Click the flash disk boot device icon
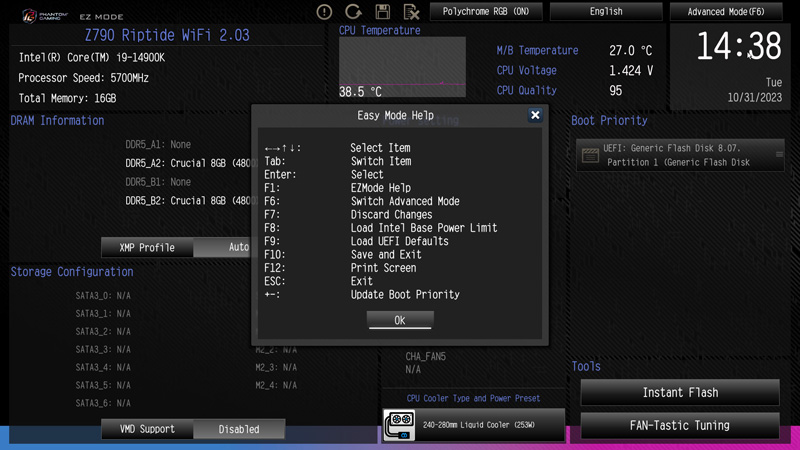Image resolution: width=800 pixels, height=450 pixels. (x=590, y=155)
